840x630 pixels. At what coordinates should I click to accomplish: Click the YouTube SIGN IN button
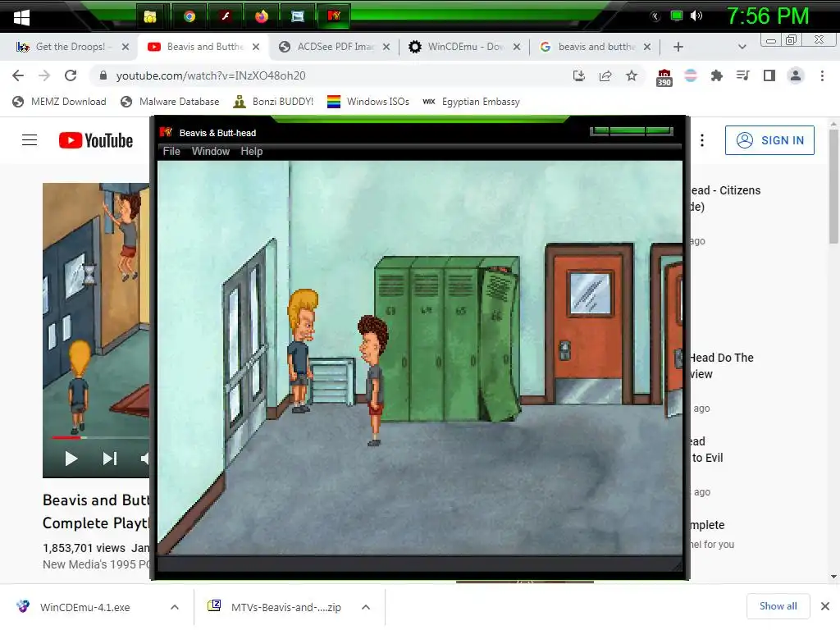pyautogui.click(x=769, y=140)
